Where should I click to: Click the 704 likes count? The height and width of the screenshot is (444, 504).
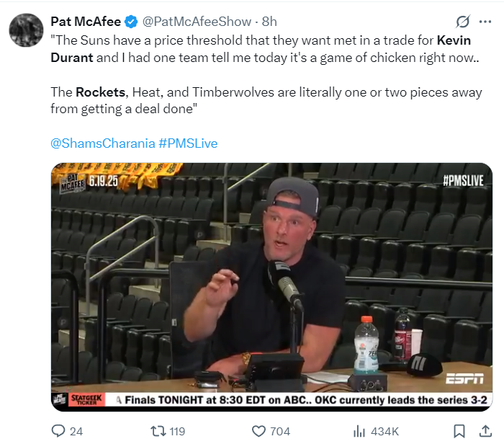(280, 431)
